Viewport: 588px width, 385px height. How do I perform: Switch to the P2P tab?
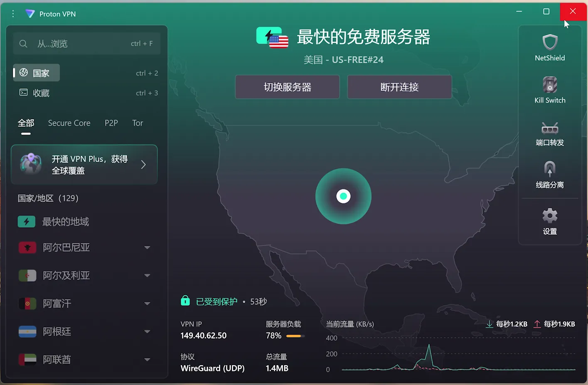(x=111, y=123)
